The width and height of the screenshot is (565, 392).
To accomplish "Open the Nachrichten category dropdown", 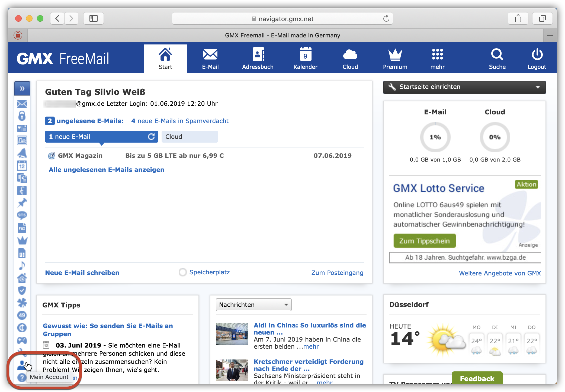I will pyautogui.click(x=253, y=305).
